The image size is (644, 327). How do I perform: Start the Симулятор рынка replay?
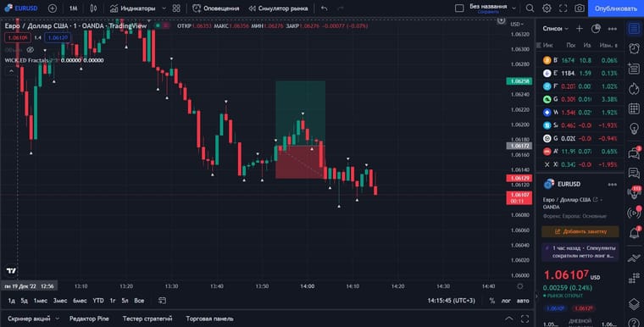click(279, 8)
